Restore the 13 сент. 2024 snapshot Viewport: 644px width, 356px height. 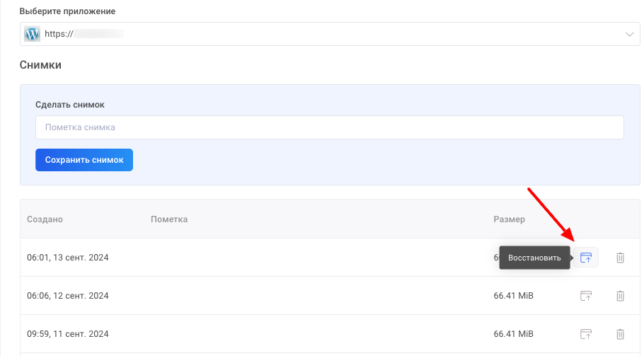[585, 258]
